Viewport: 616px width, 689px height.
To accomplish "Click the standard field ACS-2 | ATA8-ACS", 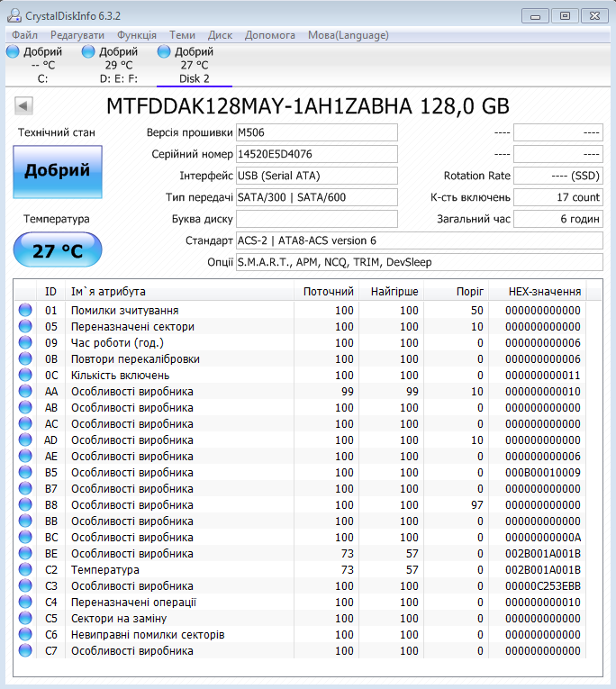I will click(420, 240).
